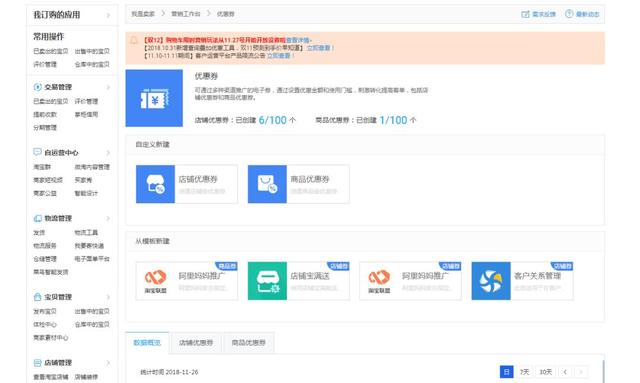
Task: Open 商家素材中心 in sidebar
Action: point(51,338)
